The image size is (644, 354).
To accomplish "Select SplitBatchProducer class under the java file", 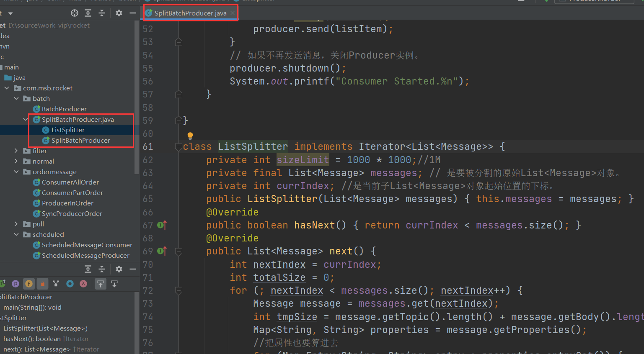I will point(81,140).
